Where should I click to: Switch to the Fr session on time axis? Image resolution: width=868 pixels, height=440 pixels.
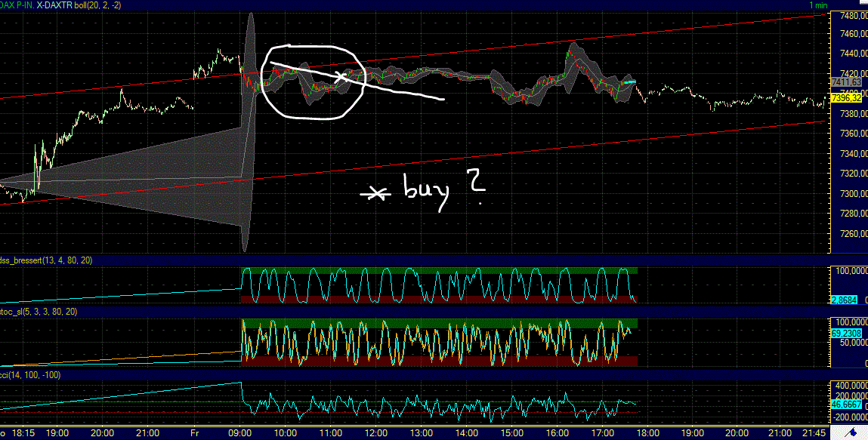tap(196, 432)
